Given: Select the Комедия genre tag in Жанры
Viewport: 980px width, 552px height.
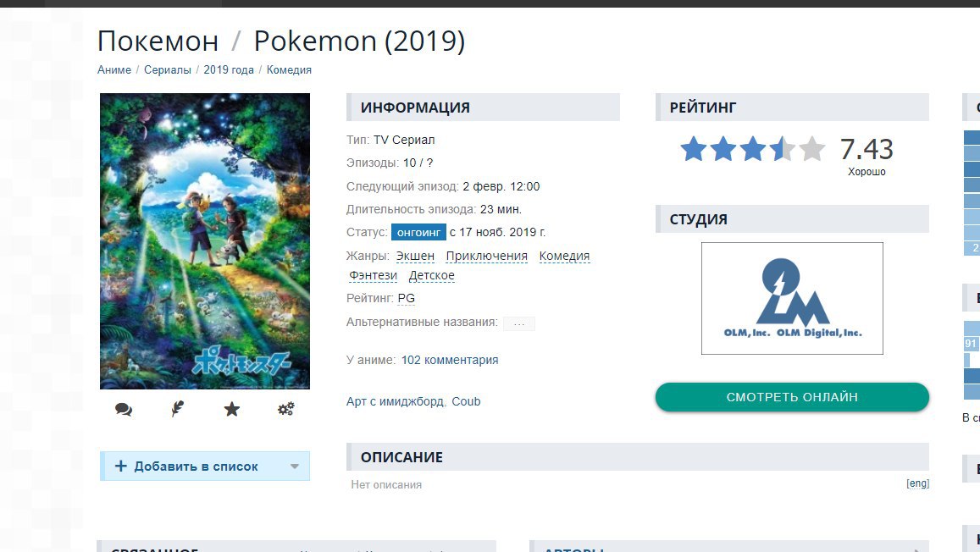Looking at the screenshot, I should pos(564,256).
